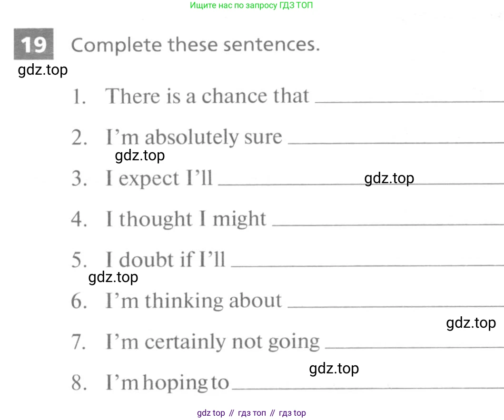The height and width of the screenshot is (420, 504).
Task: Click the blank after "There is a chance that"
Action: pyautogui.click(x=408, y=100)
